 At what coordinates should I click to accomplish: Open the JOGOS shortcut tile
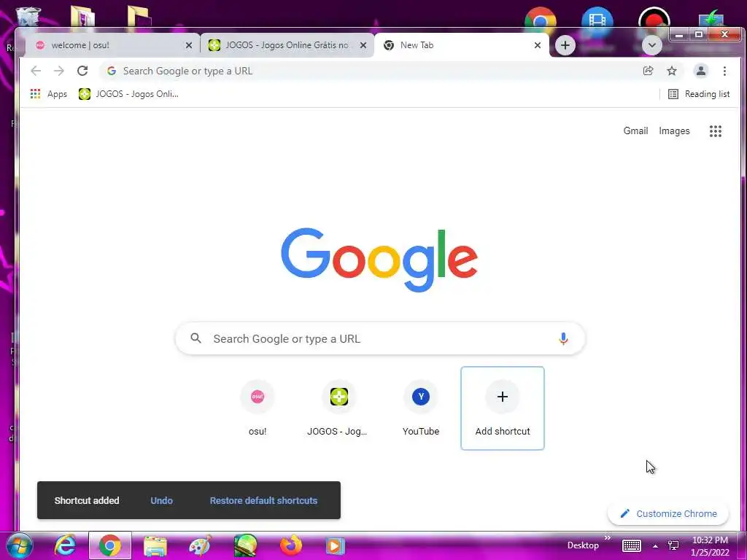[x=338, y=408]
